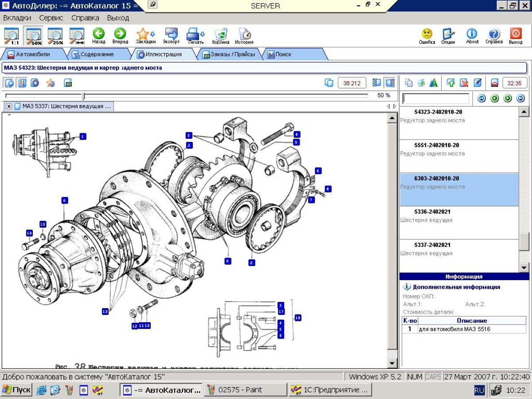Screen dimensions: 532x399
Task: Go forward with the Вперед button
Action: click(120, 36)
